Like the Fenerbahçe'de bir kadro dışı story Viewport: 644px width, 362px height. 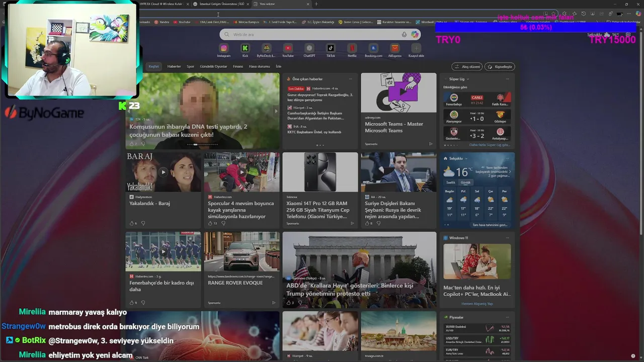[132, 303]
